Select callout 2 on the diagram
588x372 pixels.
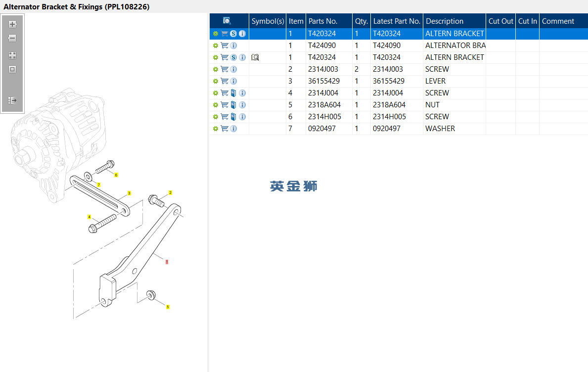pyautogui.click(x=170, y=193)
